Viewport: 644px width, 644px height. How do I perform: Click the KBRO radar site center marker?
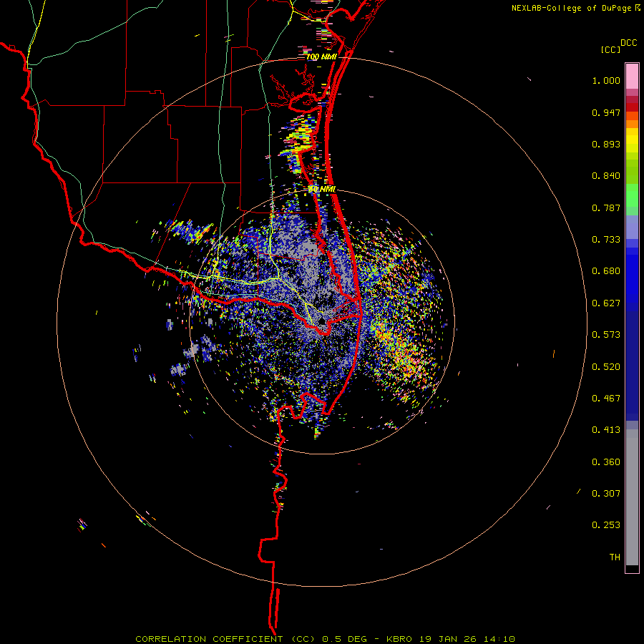[x=322, y=321]
